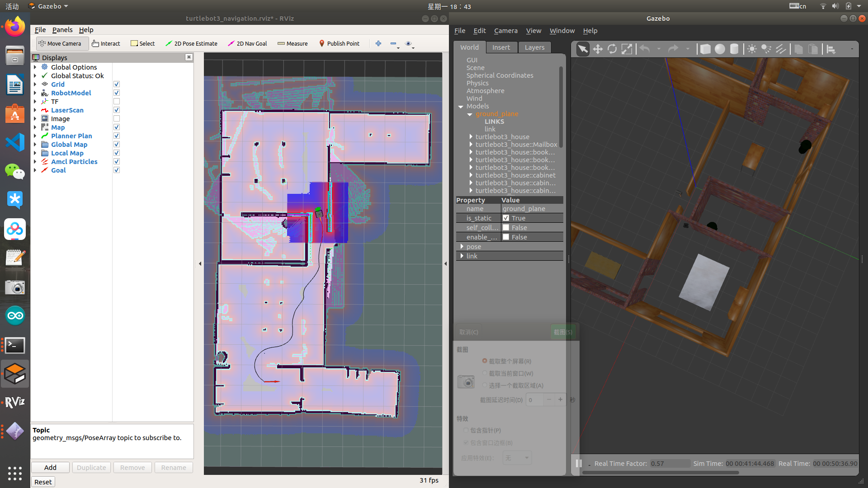Image resolution: width=868 pixels, height=488 pixels.
Task: Click the Add button in Displays panel
Action: pos(50,467)
